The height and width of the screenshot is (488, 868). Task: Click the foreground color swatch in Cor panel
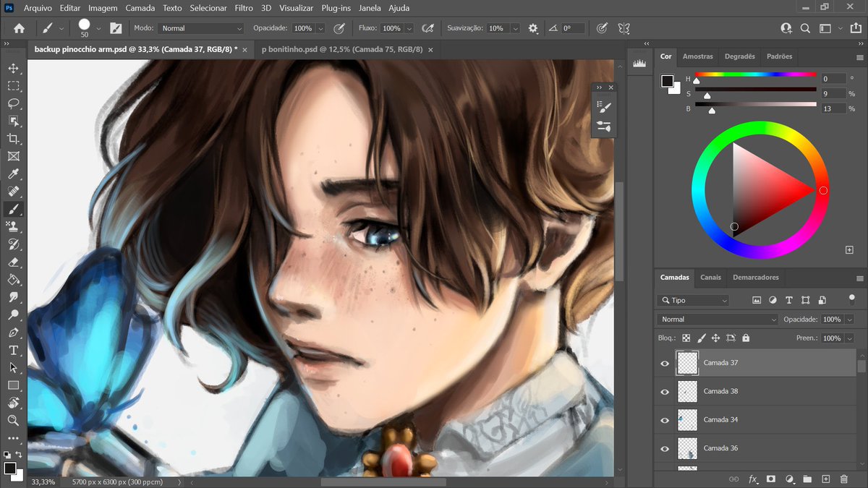668,81
